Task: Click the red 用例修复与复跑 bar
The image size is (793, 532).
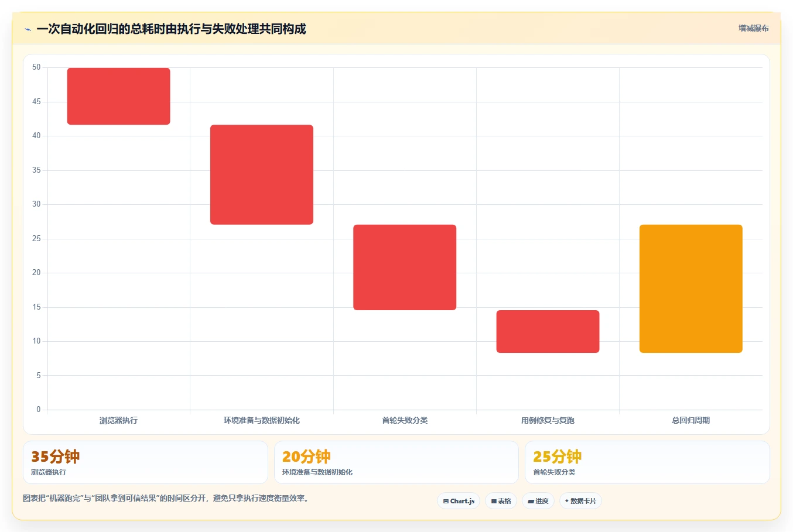Action: [548, 331]
